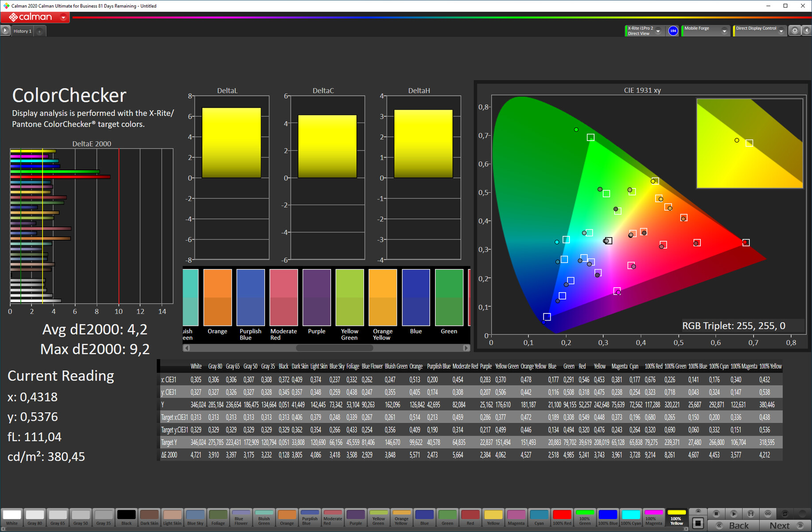This screenshot has width=812, height=532.
Task: Click the swatch comparison horizontal scrollbar right arrow
Action: click(x=466, y=348)
